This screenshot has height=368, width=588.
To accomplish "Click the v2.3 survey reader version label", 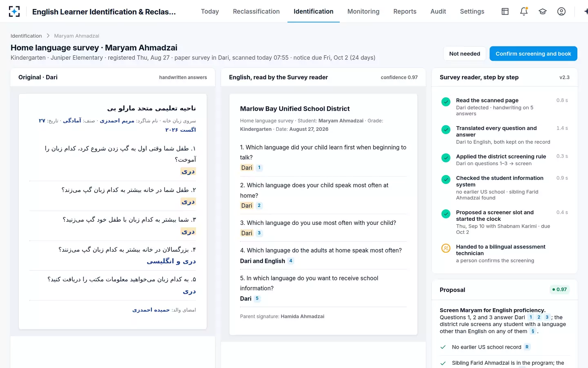I will tap(564, 77).
